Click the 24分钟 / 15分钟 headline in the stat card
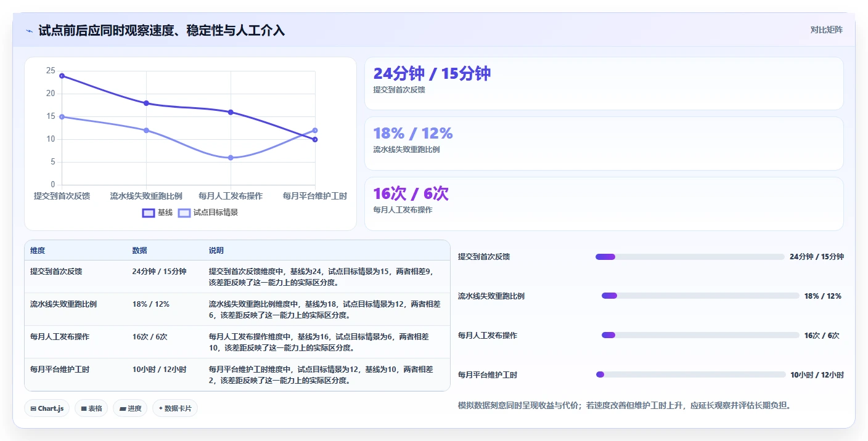This screenshot has width=868, height=441. pyautogui.click(x=432, y=73)
